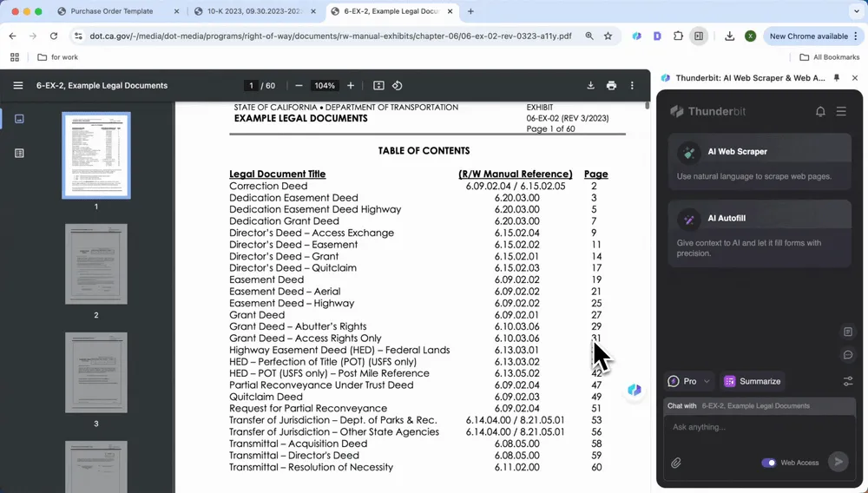Image resolution: width=868 pixels, height=493 pixels.
Task: Click 'Request for Partial Reconveyance' entry
Action: tap(308, 408)
